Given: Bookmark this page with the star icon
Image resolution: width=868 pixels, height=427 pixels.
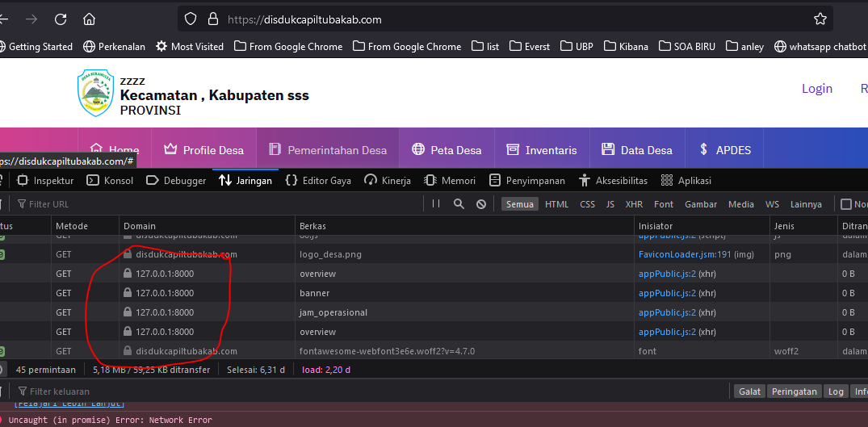Looking at the screenshot, I should tap(820, 19).
